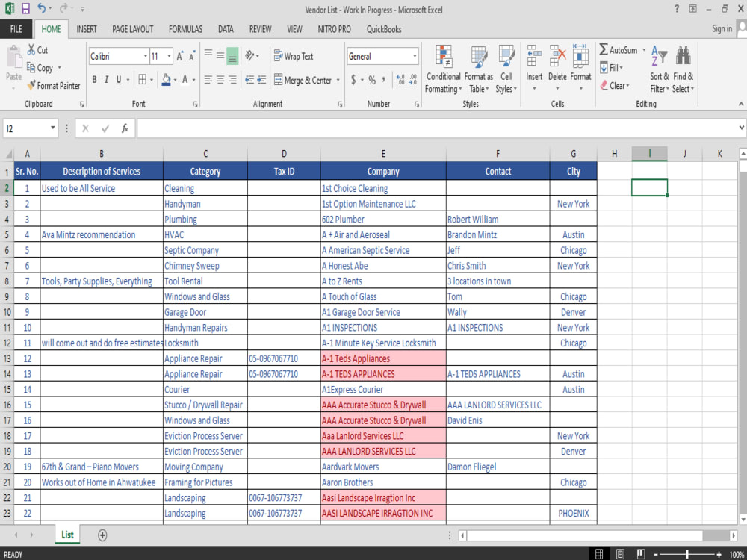Open the Name Box dropdown arrow
Screen dimensions: 747x560
coord(52,128)
